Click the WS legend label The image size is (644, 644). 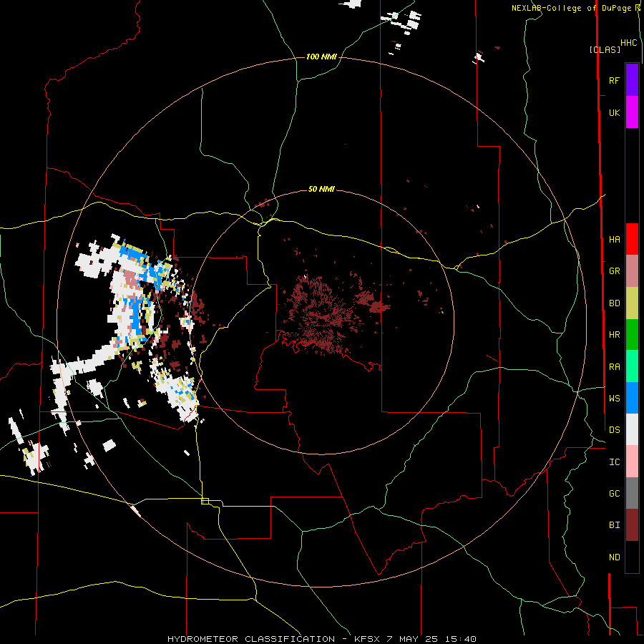(x=614, y=399)
